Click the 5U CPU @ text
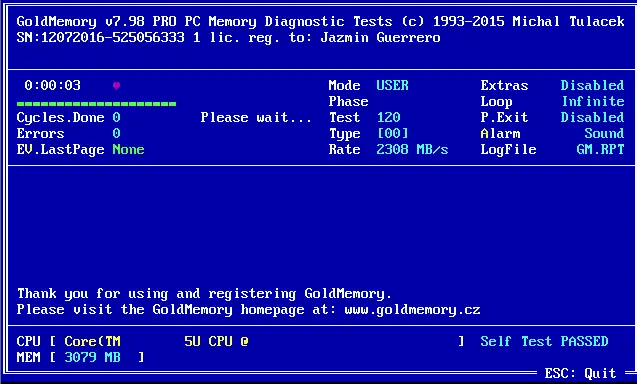 pos(217,341)
